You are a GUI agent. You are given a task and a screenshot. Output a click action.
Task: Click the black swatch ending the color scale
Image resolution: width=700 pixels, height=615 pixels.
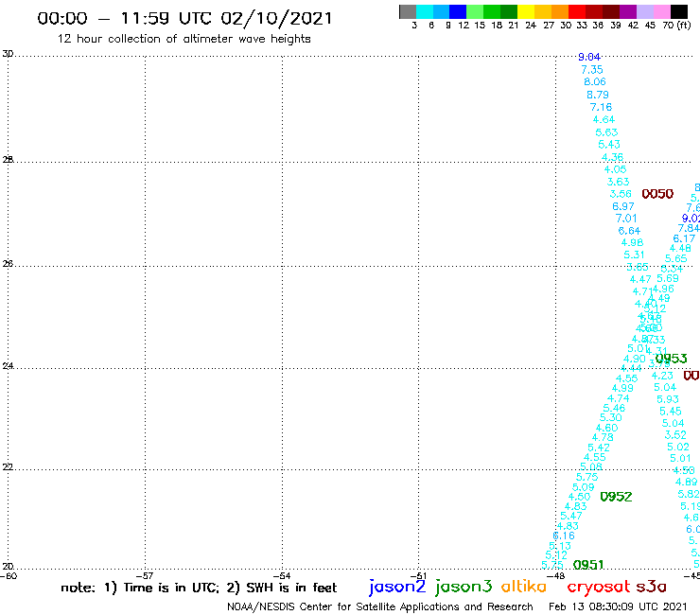click(x=678, y=11)
